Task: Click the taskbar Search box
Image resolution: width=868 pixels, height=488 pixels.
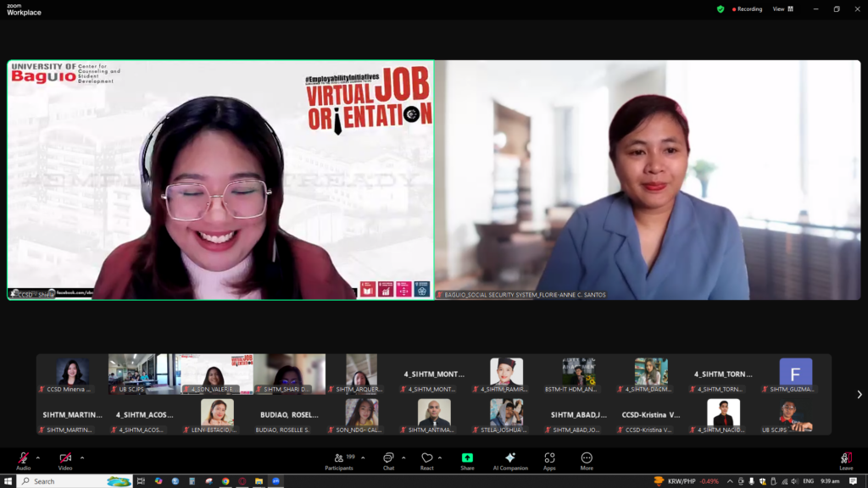Action: tap(75, 481)
